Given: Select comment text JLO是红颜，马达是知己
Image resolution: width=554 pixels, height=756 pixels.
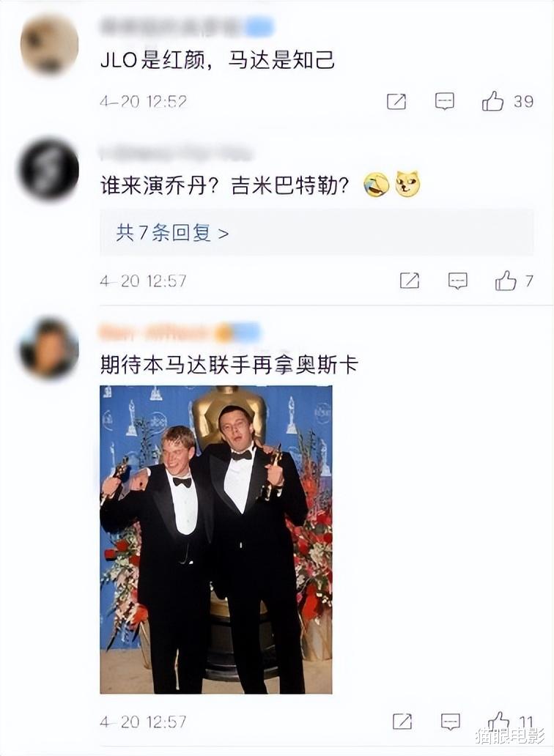Looking at the screenshot, I should coord(217,60).
